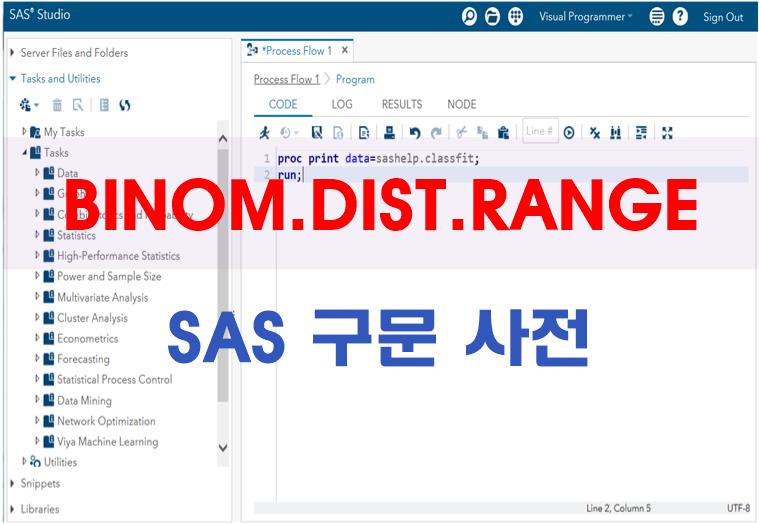The height and width of the screenshot is (524, 759).
Task: Expand Server Files and Folders section
Action: coord(12,52)
